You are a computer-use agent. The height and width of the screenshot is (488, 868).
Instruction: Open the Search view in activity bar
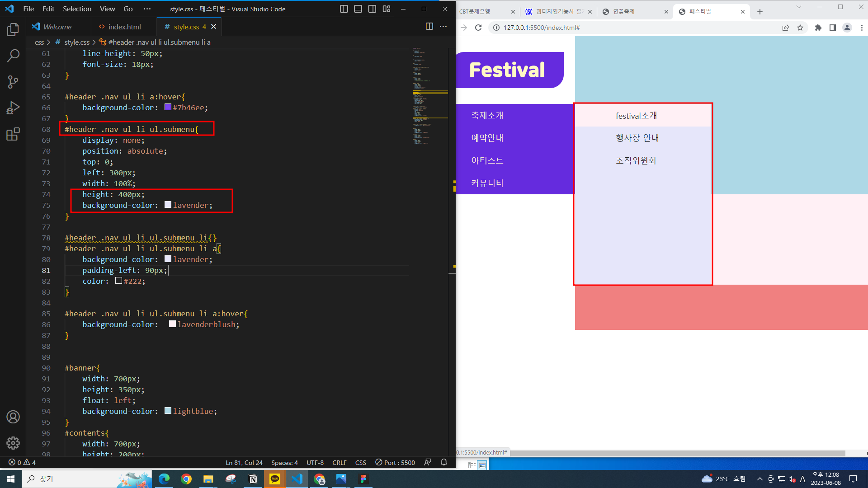[13, 56]
